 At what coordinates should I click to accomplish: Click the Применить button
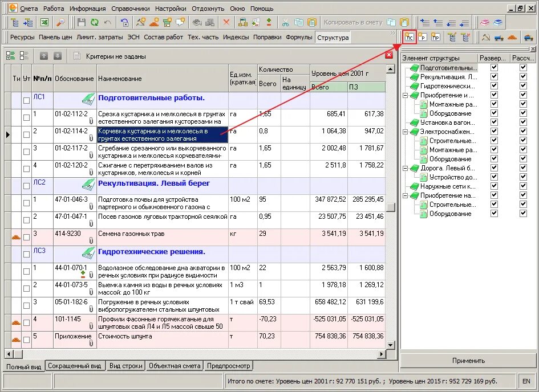[x=468, y=361]
